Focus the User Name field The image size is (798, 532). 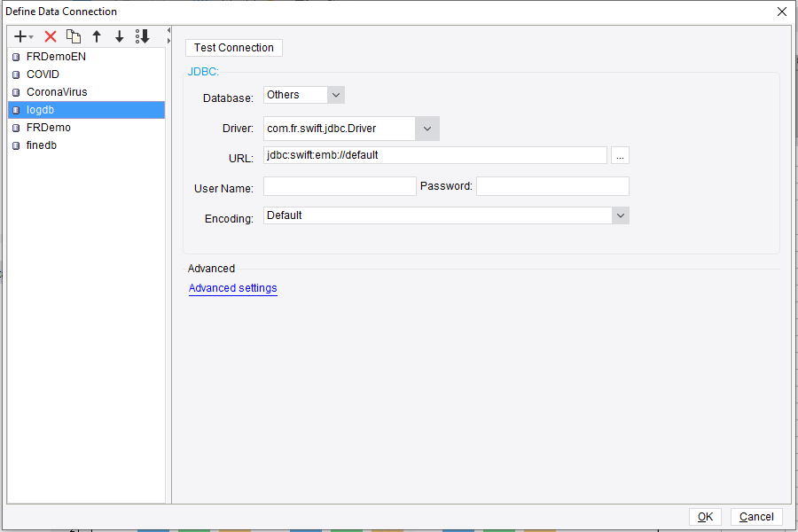[x=340, y=186]
